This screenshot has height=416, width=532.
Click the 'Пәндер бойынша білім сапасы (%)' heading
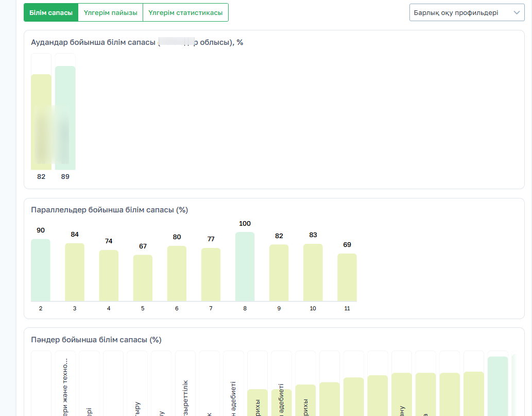tap(96, 340)
